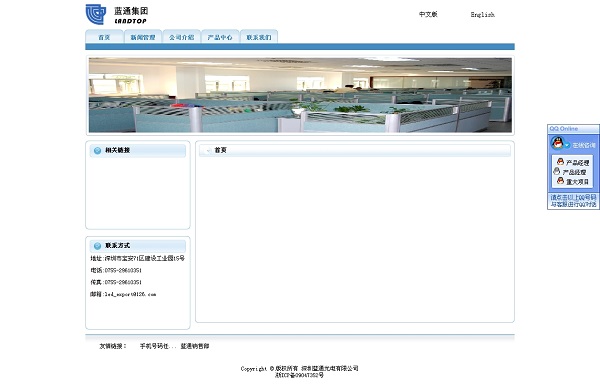Open the 手机号码性... friendly link
600x391 pixels.
(158, 346)
